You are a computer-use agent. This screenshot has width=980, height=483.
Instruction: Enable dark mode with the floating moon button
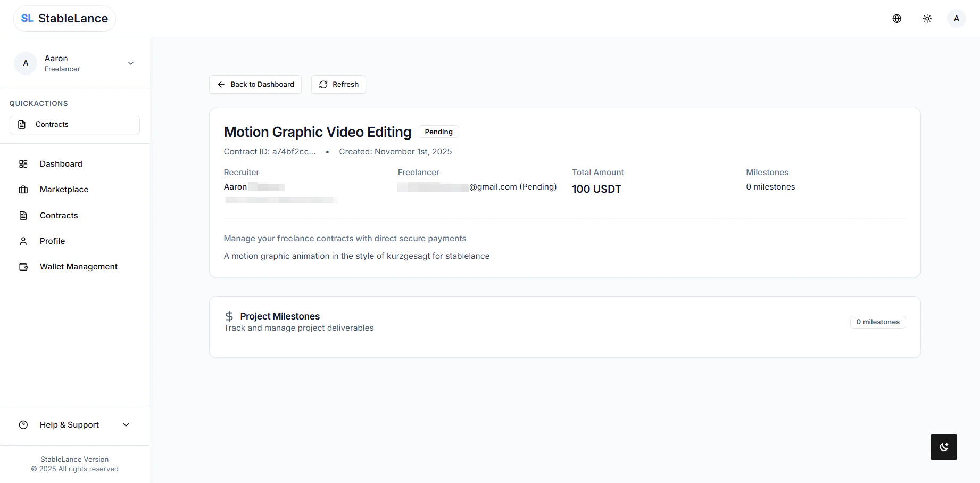pyautogui.click(x=943, y=447)
